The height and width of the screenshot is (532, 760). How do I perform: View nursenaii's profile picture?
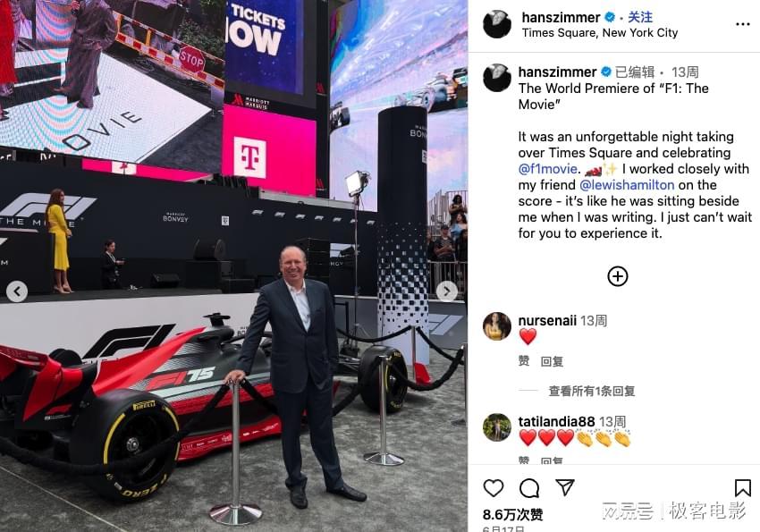coord(497,326)
